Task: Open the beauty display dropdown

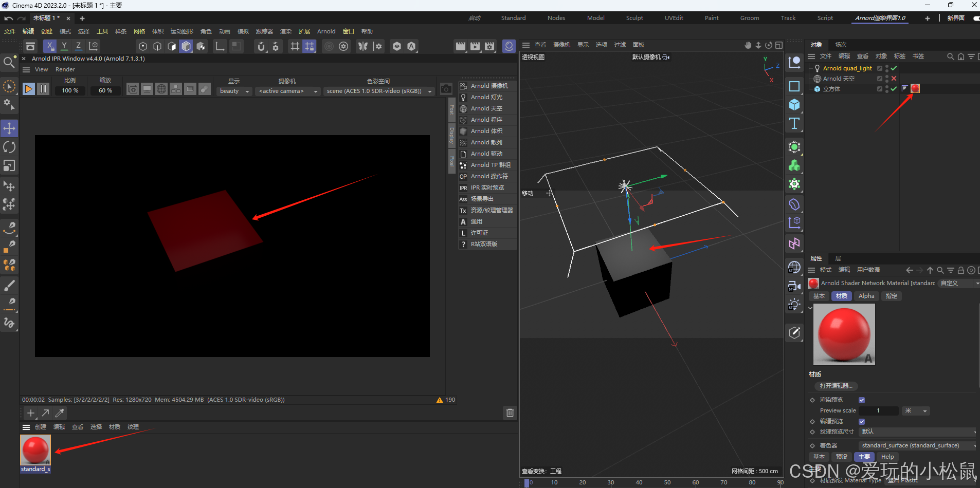Action: click(x=234, y=91)
